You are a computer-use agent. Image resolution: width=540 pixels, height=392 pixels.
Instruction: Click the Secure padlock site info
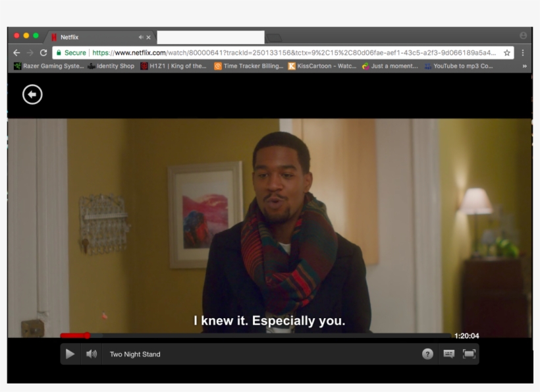click(x=71, y=53)
